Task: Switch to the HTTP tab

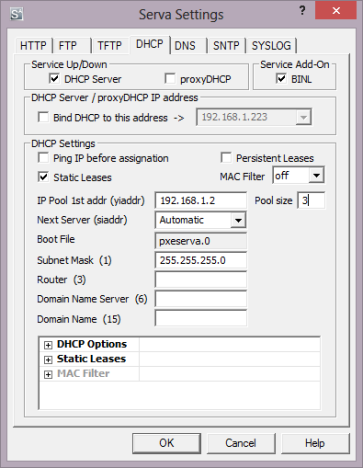Action: point(33,45)
